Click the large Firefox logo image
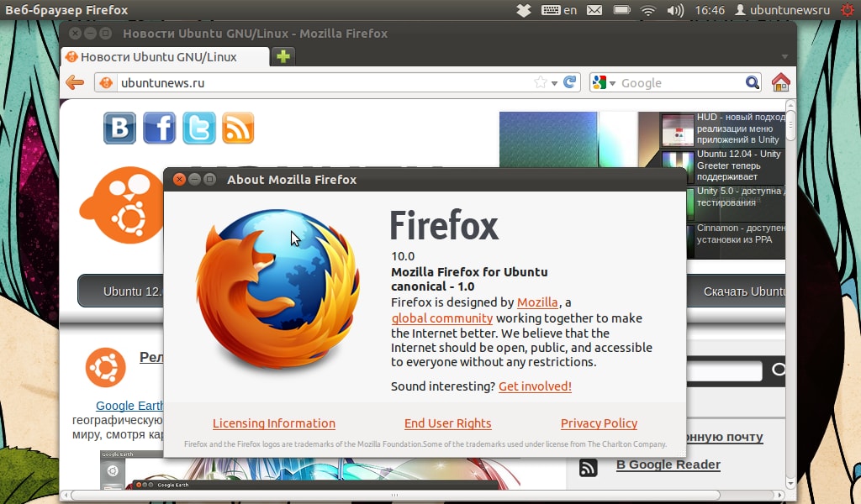The height and width of the screenshot is (504, 861). click(278, 289)
